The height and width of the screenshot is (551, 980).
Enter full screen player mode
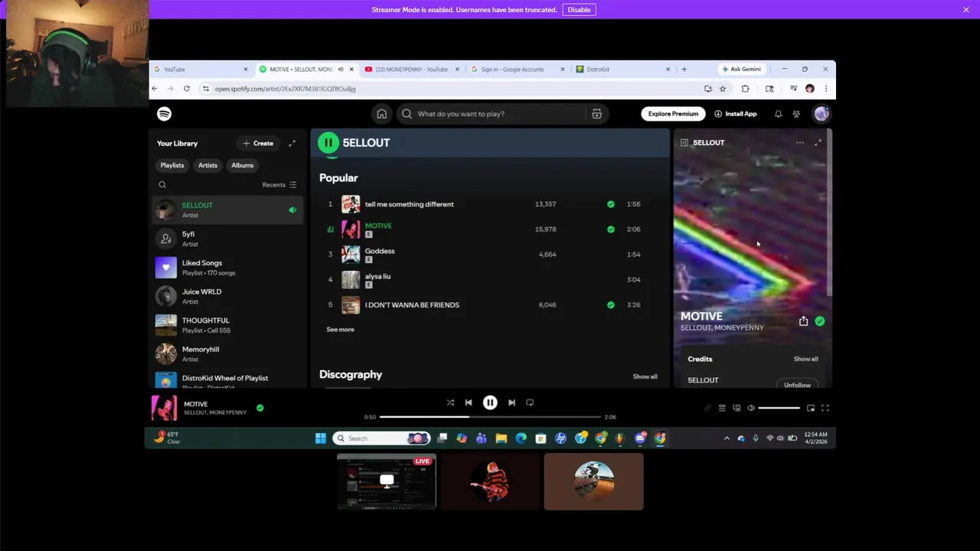[x=825, y=408]
